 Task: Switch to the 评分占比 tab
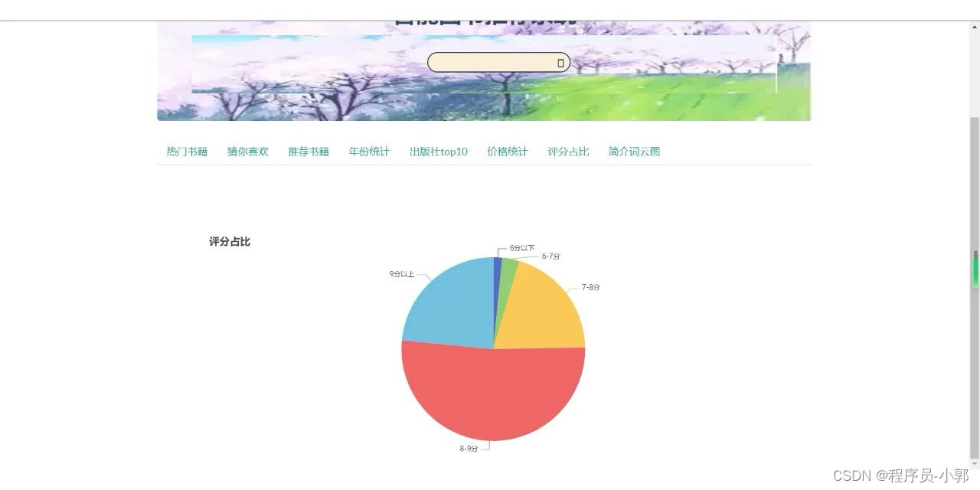pos(568,152)
